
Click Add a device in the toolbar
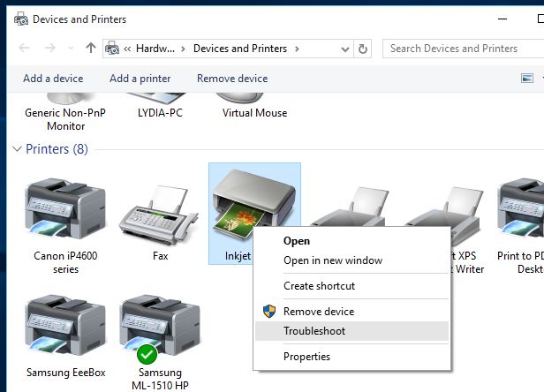click(x=53, y=79)
